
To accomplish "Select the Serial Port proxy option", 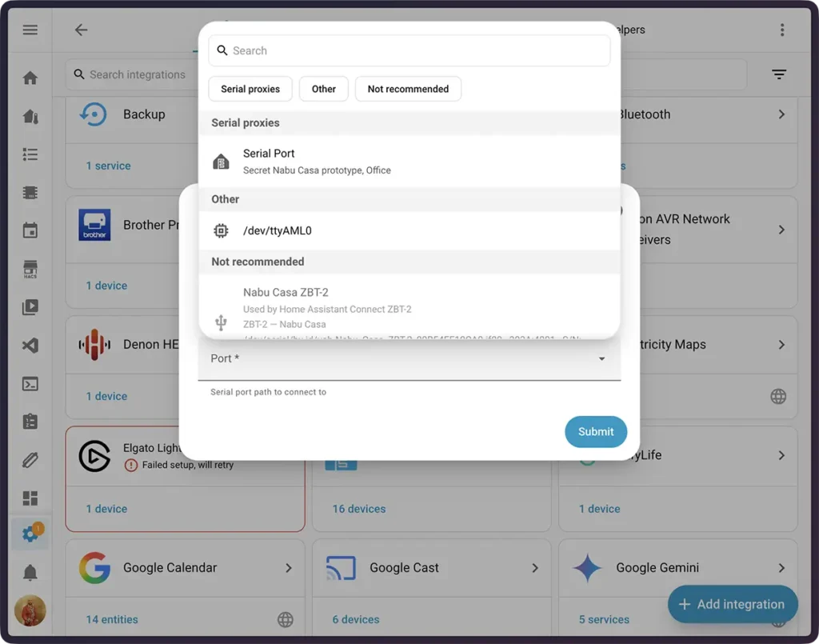I will point(409,162).
